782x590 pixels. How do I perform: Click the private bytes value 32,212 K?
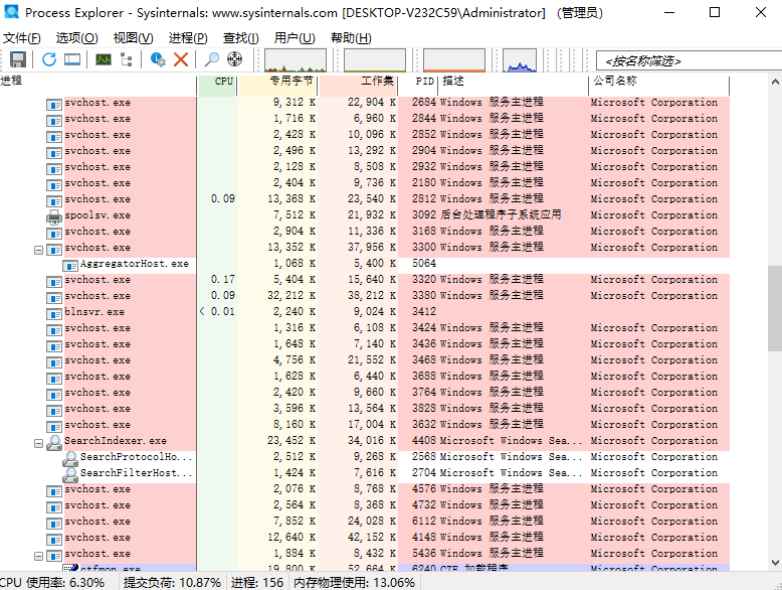pos(291,295)
